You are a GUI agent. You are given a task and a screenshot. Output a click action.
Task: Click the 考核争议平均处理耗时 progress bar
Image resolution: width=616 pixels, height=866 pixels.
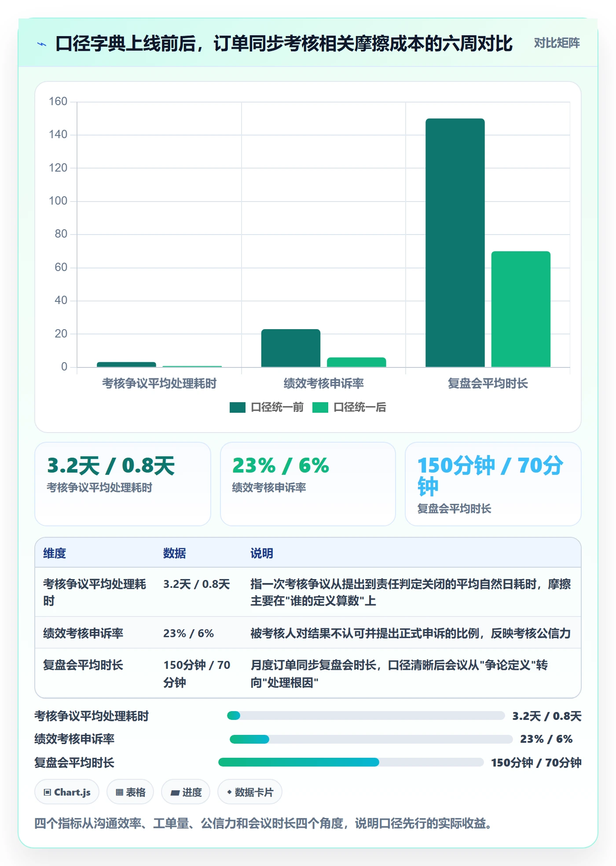[366, 716]
